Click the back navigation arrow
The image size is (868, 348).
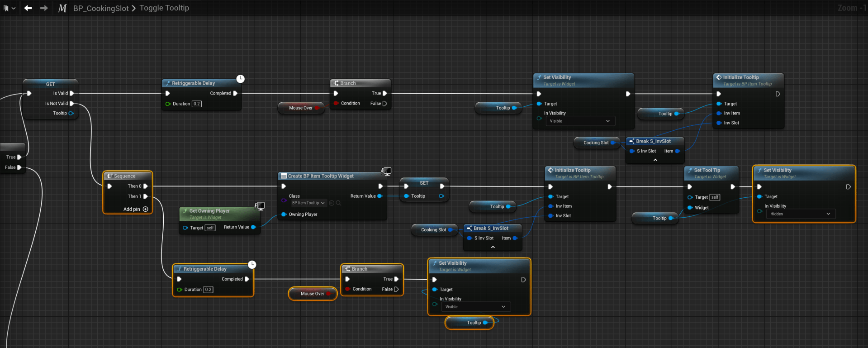[28, 8]
